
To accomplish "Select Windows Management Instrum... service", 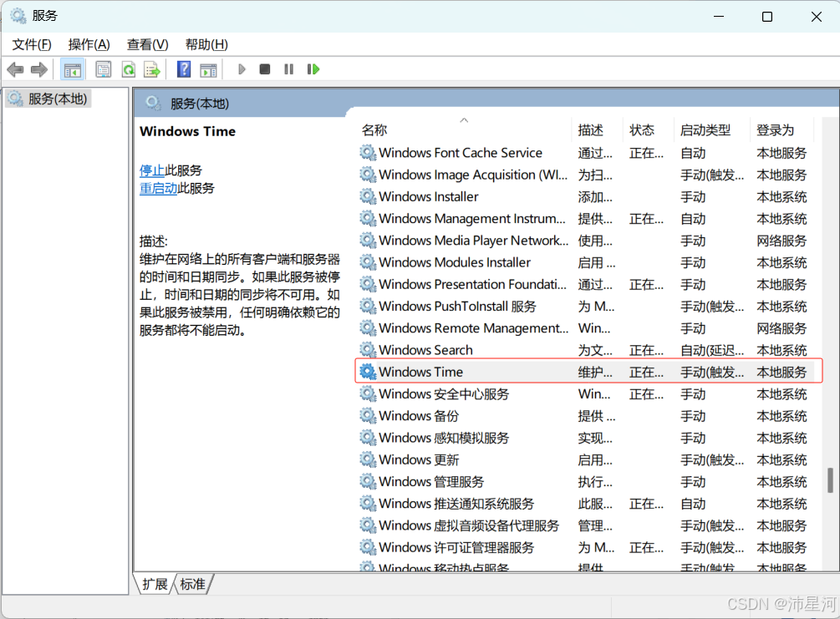I will pyautogui.click(x=587, y=219).
